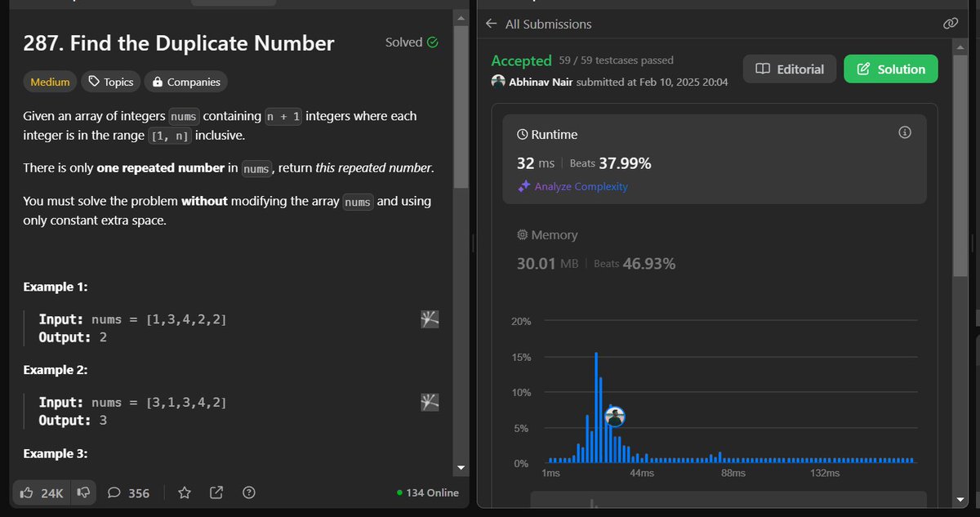980x517 pixels.
Task: Click the tallest bar in the runtime distribution chart
Action: (596, 408)
